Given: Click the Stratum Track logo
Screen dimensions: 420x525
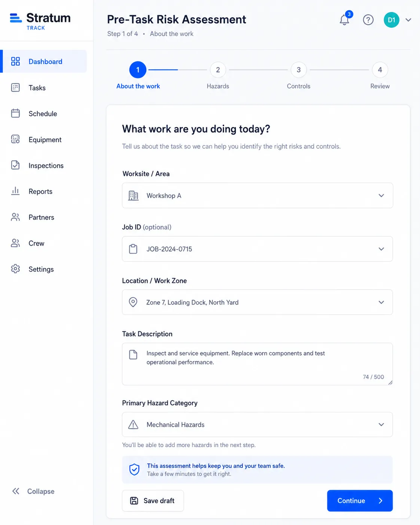Looking at the screenshot, I should click(x=40, y=21).
